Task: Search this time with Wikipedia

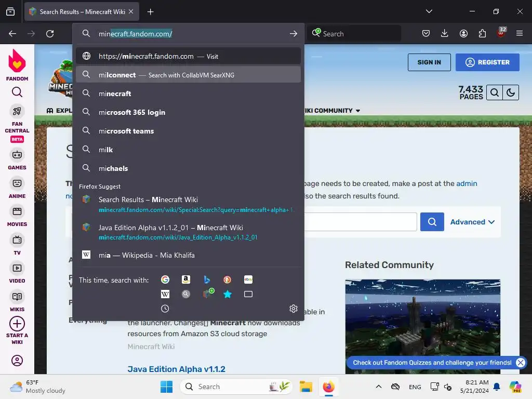Action: (165, 294)
